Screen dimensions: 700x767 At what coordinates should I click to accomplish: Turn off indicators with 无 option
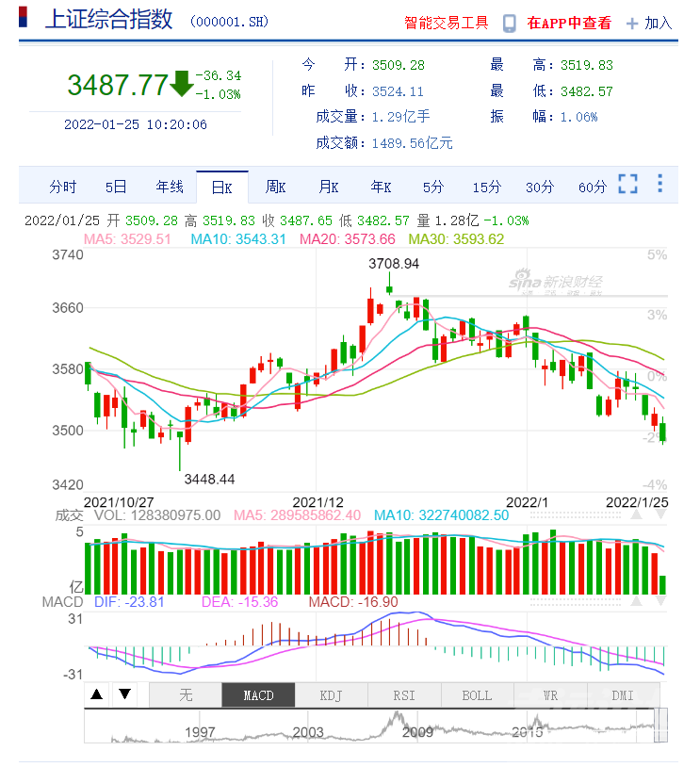pyautogui.click(x=186, y=695)
